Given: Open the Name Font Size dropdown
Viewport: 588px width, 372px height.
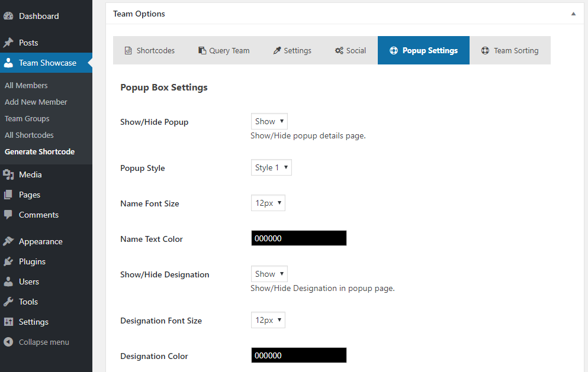Looking at the screenshot, I should tap(268, 203).
